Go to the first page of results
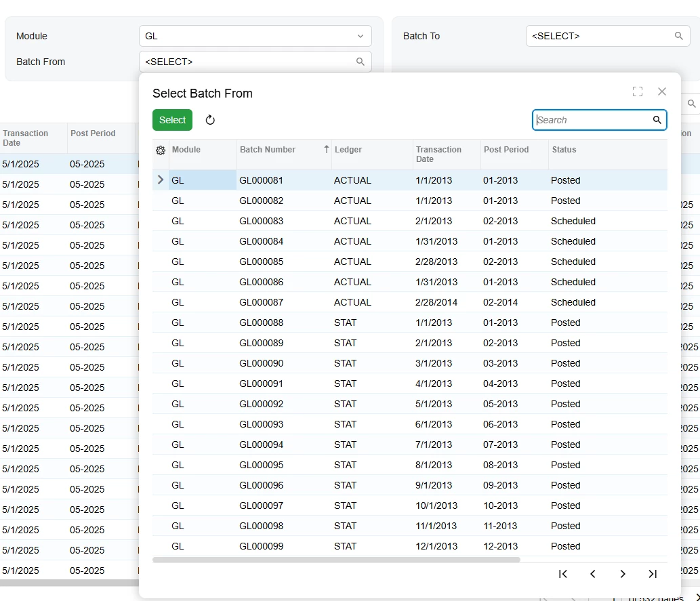The height and width of the screenshot is (601, 700). point(563,574)
